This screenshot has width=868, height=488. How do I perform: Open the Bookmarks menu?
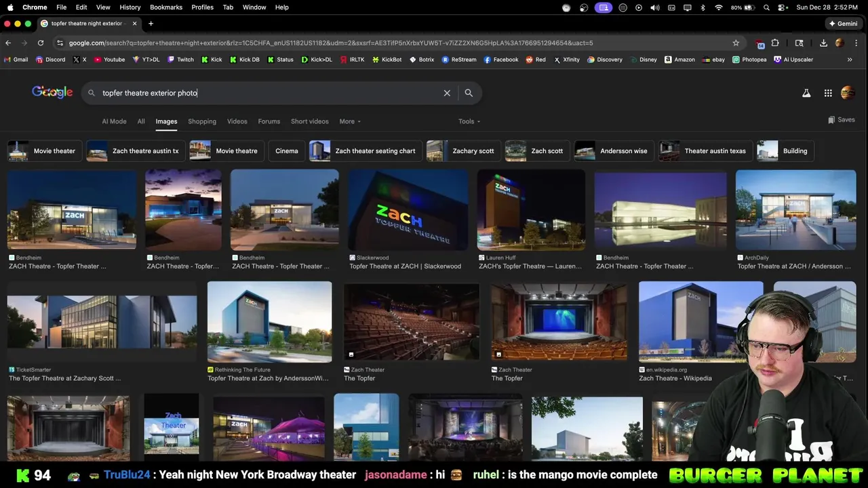click(x=166, y=7)
